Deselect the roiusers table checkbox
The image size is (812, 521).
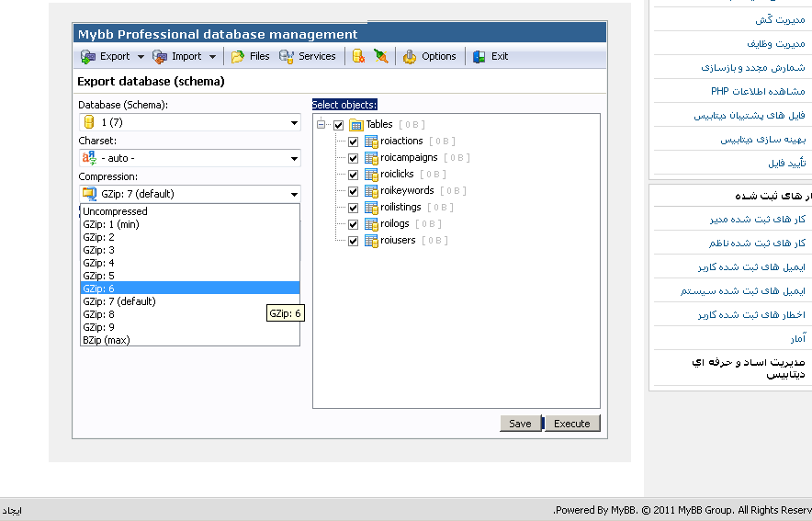[353, 241]
